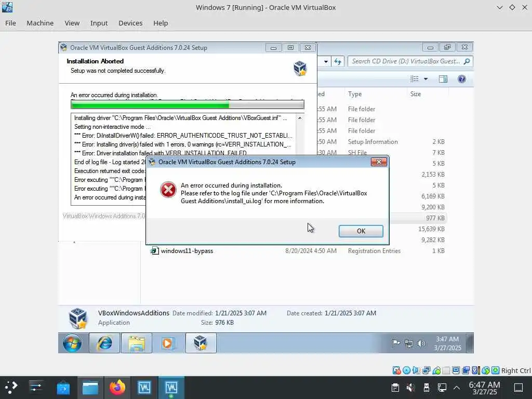
Task: Click the VirtualBox mouse integration indicator
Action: 486,370
